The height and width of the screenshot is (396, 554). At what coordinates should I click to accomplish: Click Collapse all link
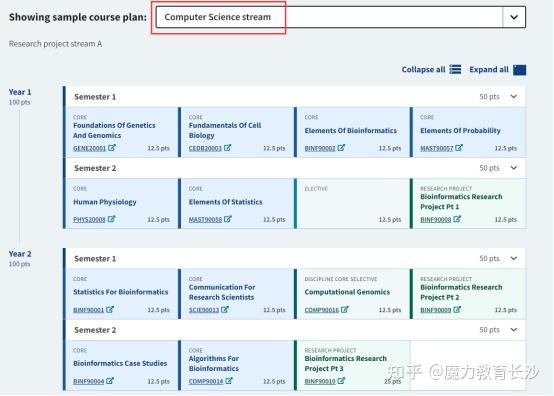[423, 69]
